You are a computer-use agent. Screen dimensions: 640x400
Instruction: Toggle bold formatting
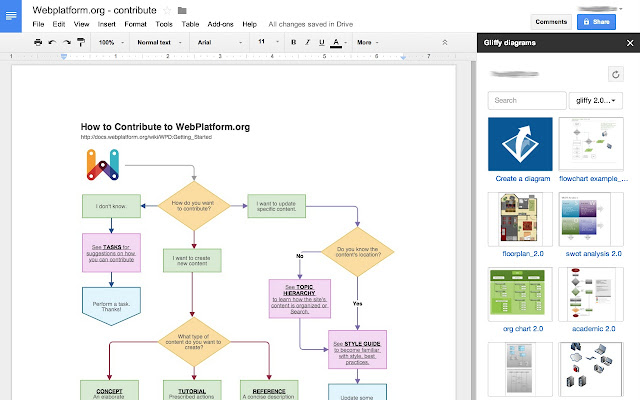293,42
